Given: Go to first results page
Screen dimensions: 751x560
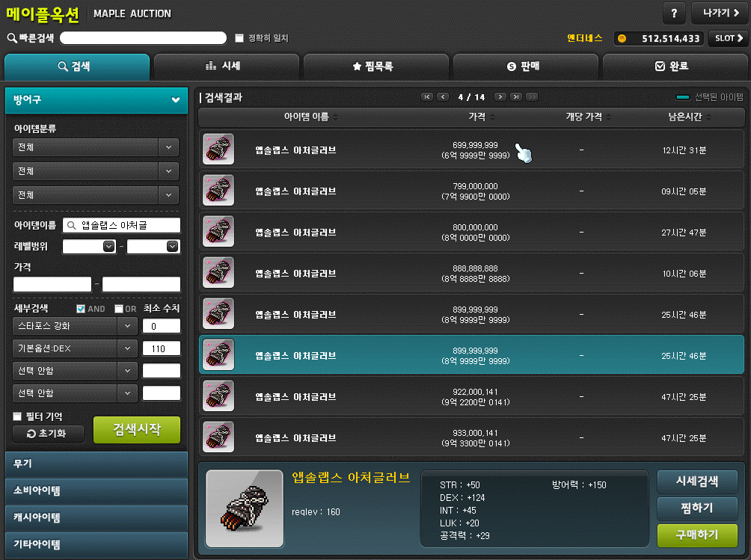Looking at the screenshot, I should (427, 96).
